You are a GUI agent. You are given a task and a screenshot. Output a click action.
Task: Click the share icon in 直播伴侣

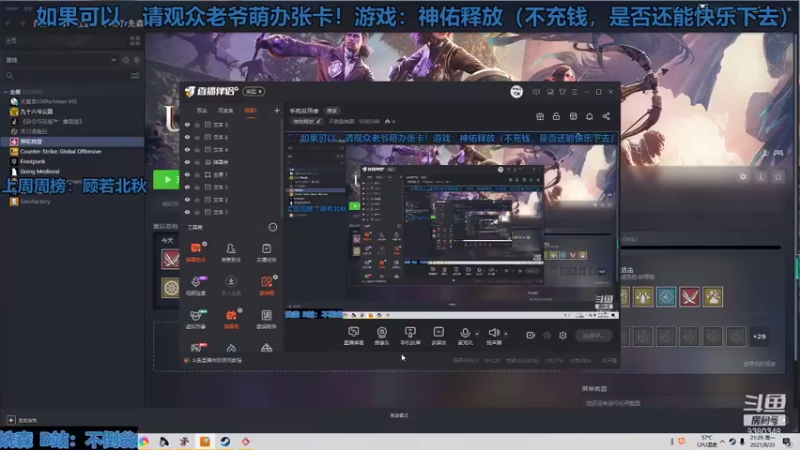pyautogui.click(x=606, y=116)
